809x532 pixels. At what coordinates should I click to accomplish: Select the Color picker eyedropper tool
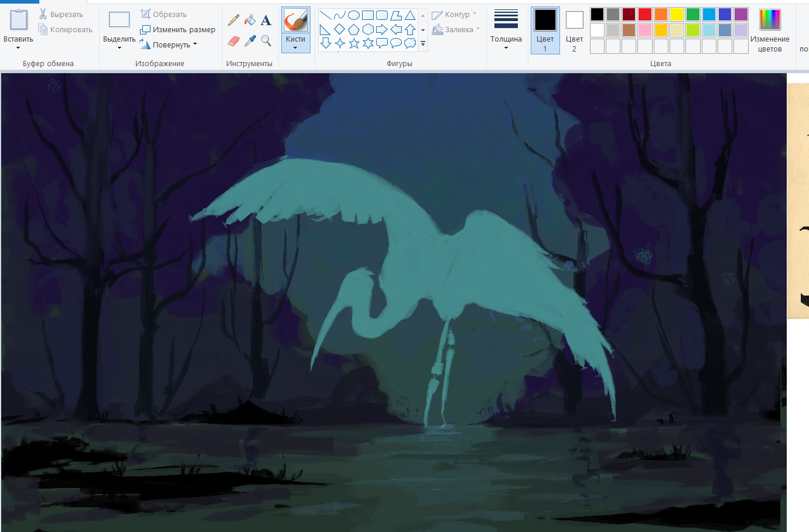tap(250, 40)
